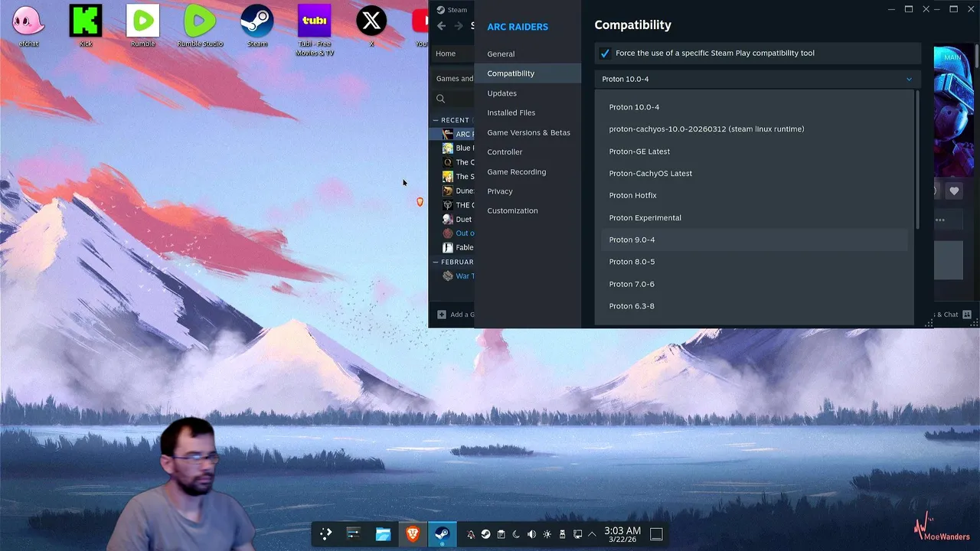This screenshot has height=551, width=980.
Task: Open brightness control in the tray
Action: point(547,534)
